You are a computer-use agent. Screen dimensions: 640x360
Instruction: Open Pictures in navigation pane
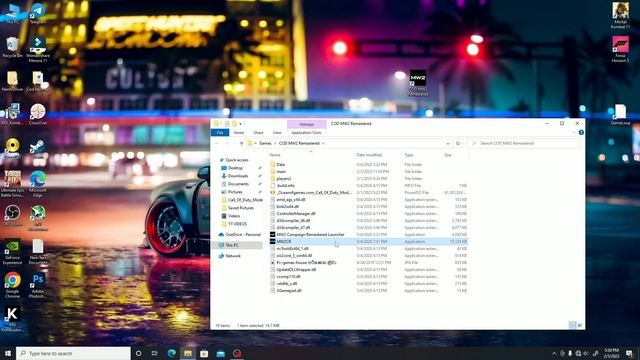[235, 192]
